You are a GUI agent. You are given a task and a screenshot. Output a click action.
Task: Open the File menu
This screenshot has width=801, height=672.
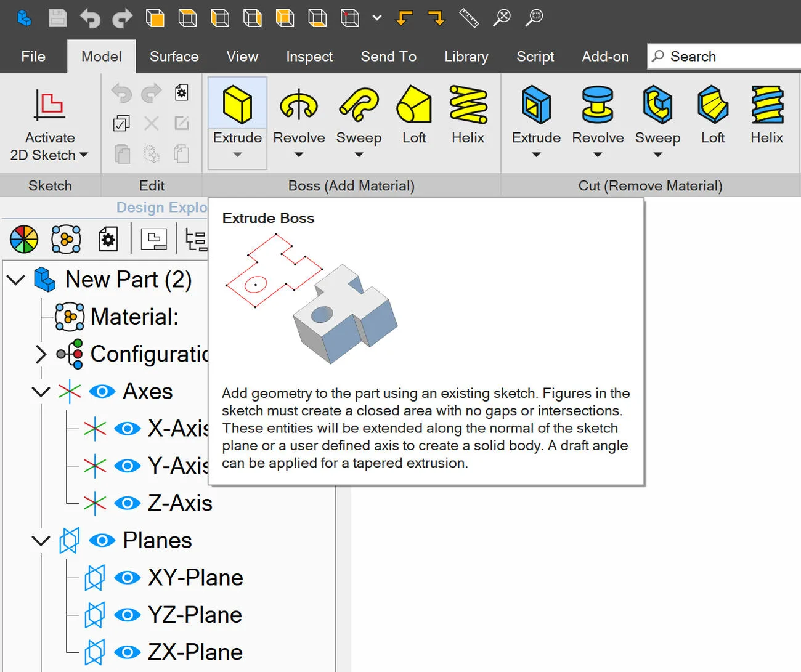[33, 57]
